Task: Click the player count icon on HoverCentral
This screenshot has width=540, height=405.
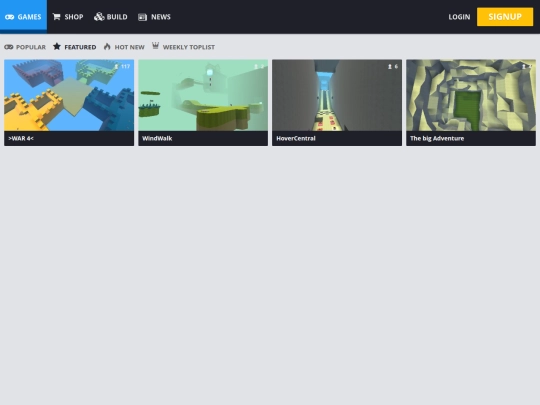Action: coord(390,66)
